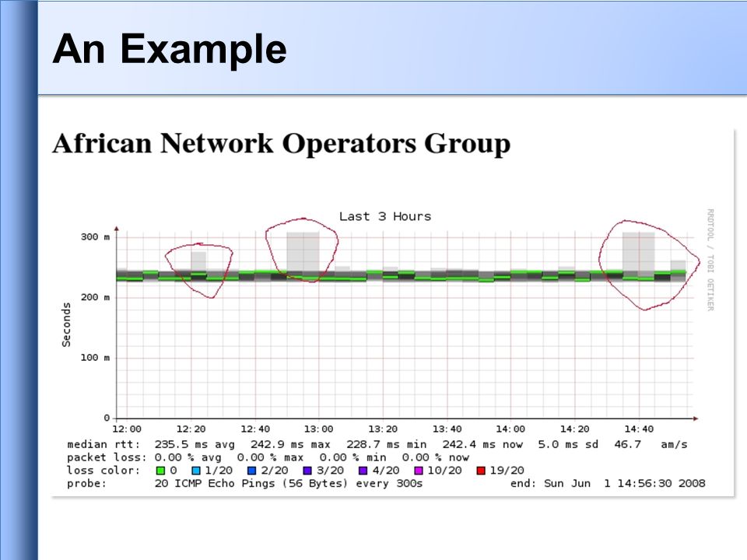The width and height of the screenshot is (747, 560).
Task: Click the '14:20' time axis label
Action: [574, 429]
